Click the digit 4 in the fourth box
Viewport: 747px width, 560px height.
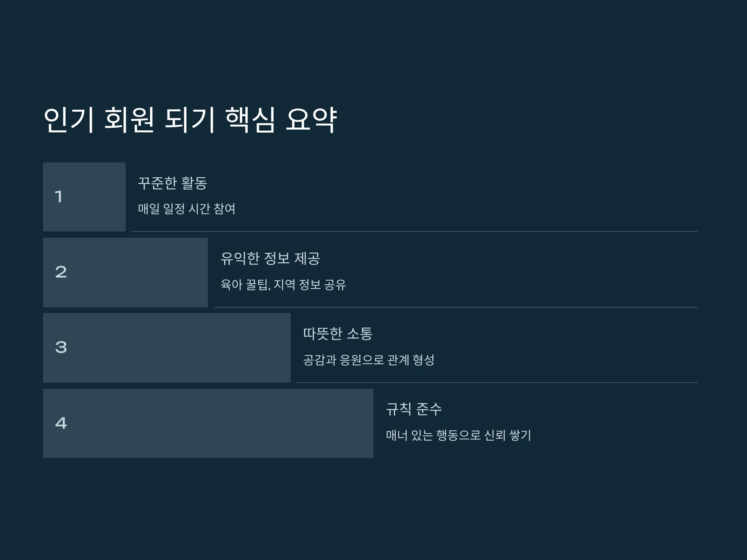click(61, 423)
